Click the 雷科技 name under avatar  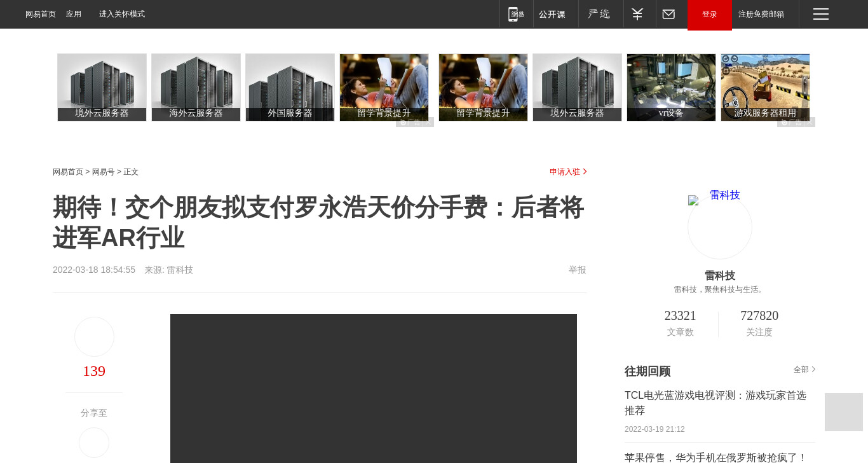tap(720, 275)
